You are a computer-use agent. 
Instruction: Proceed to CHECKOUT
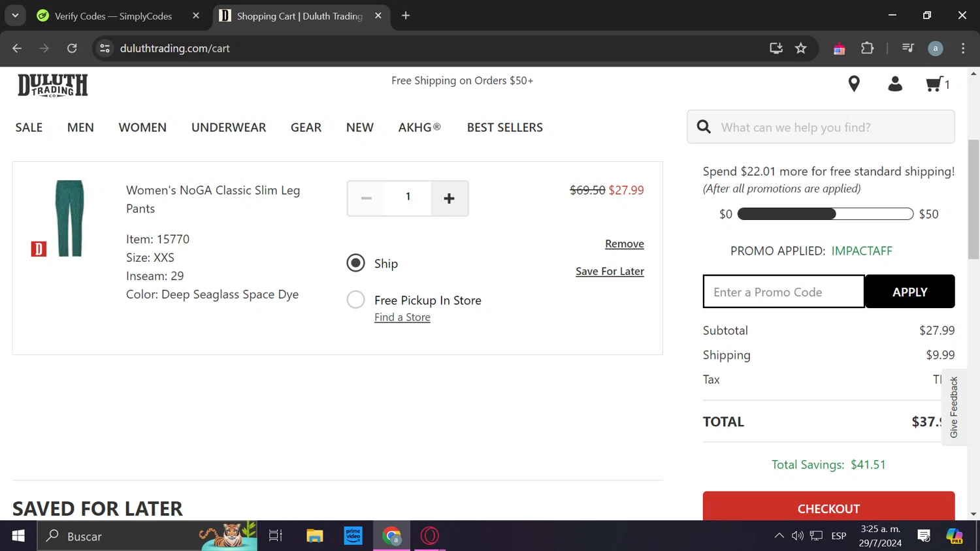pyautogui.click(x=828, y=507)
